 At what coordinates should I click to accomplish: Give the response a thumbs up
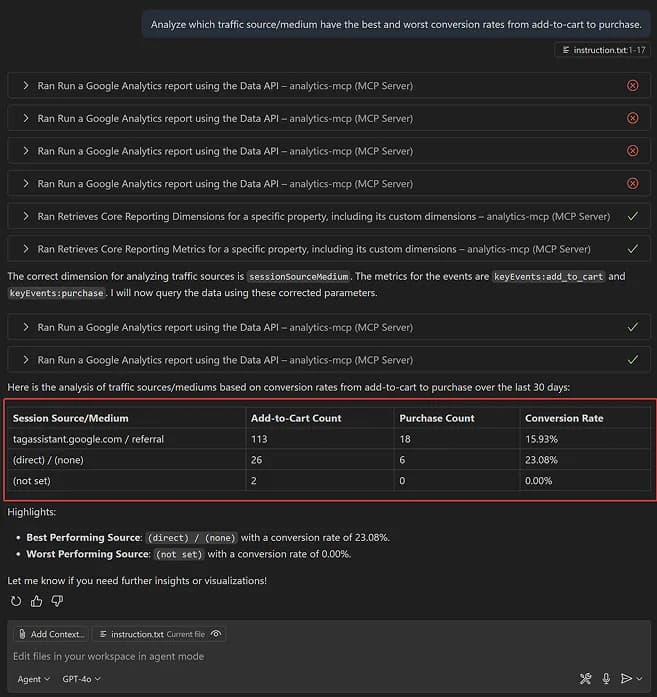point(36,601)
